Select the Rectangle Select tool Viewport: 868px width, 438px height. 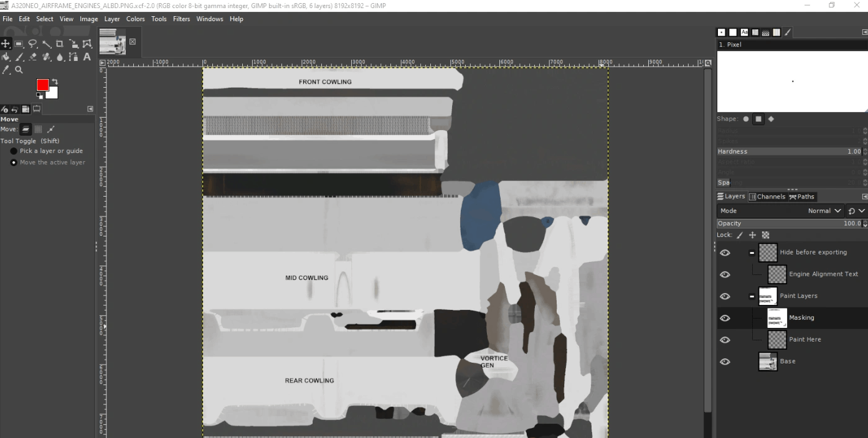pyautogui.click(x=19, y=44)
